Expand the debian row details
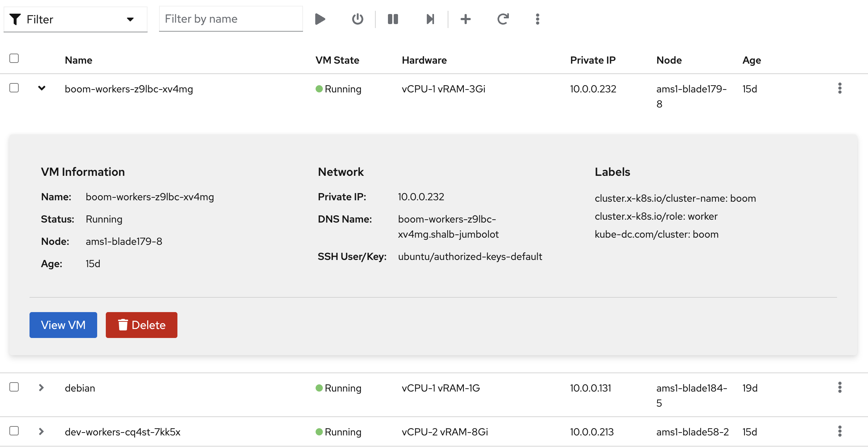The width and height of the screenshot is (868, 448). (x=41, y=388)
